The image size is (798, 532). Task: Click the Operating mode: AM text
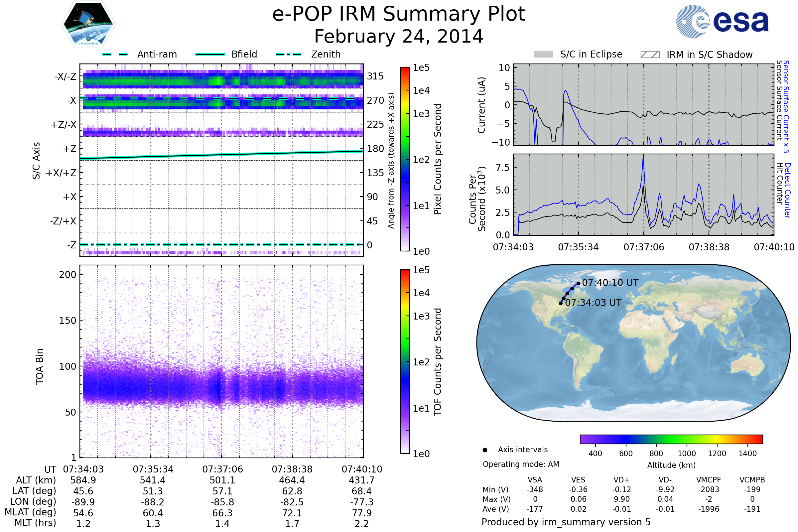pyautogui.click(x=521, y=465)
